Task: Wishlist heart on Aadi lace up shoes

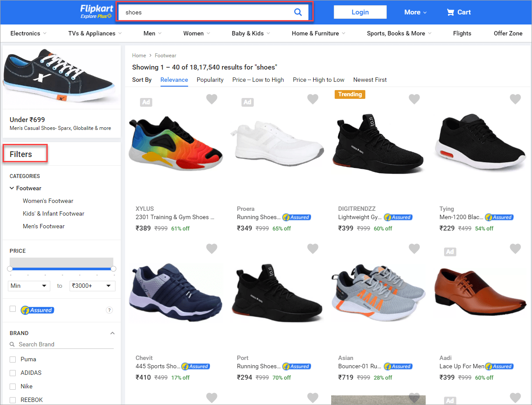Action: click(x=515, y=249)
